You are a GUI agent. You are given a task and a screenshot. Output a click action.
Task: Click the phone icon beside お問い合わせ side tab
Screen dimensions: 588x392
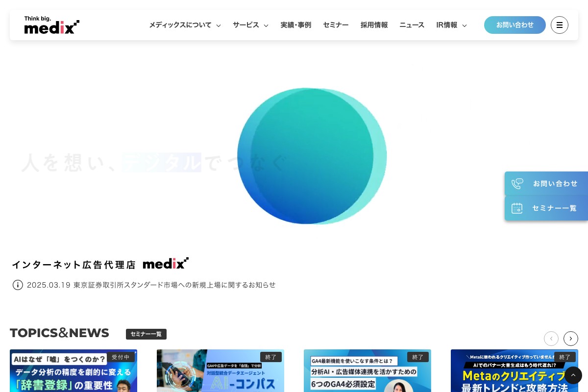[517, 183]
